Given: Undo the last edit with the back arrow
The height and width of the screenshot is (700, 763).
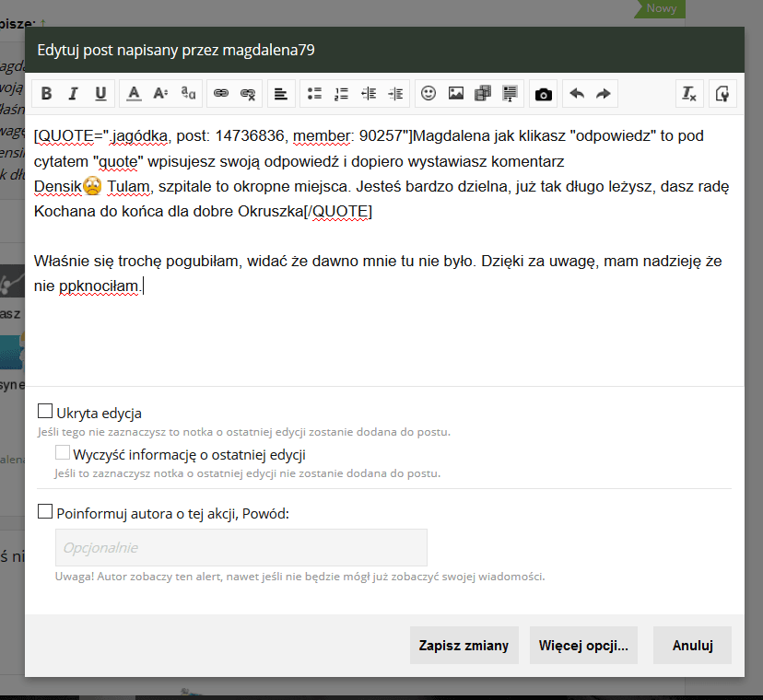Looking at the screenshot, I should pyautogui.click(x=577, y=93).
